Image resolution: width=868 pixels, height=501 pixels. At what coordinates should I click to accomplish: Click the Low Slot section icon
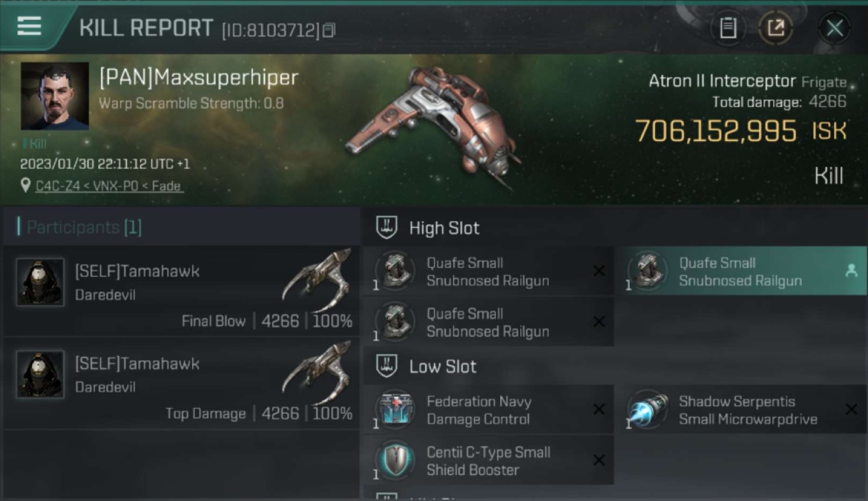[x=387, y=366]
